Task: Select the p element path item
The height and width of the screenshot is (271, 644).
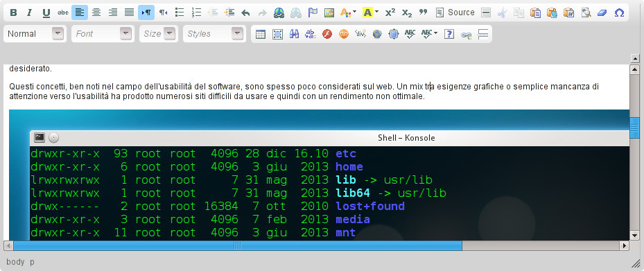Action: tap(32, 261)
